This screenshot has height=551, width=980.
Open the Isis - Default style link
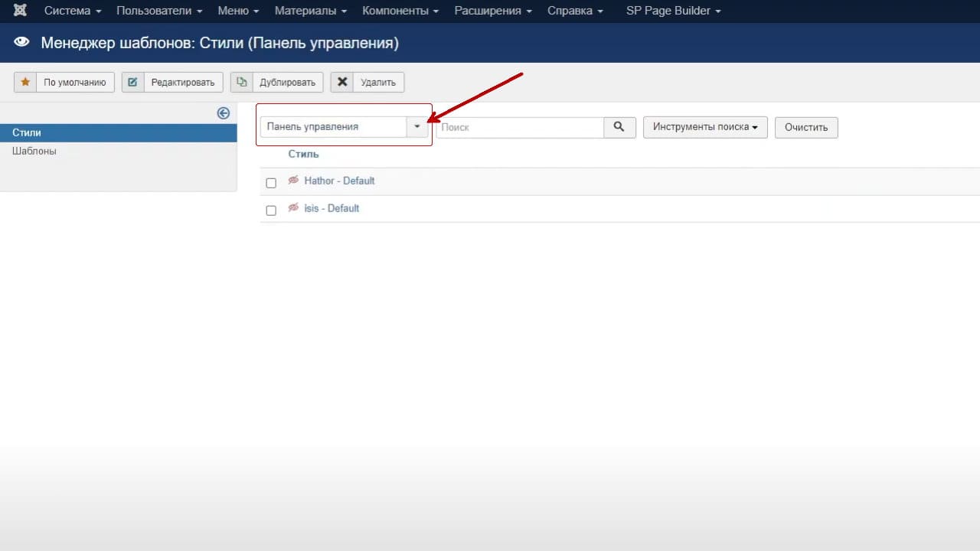[x=332, y=208]
